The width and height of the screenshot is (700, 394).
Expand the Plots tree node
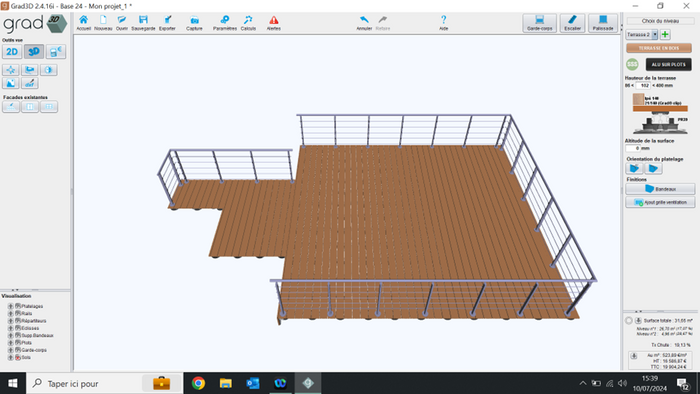pos(10,343)
